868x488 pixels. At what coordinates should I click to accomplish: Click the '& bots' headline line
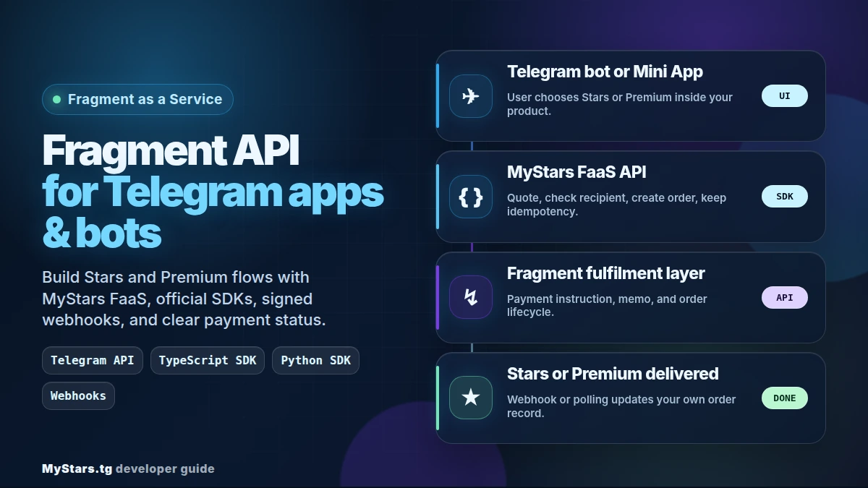click(x=101, y=234)
